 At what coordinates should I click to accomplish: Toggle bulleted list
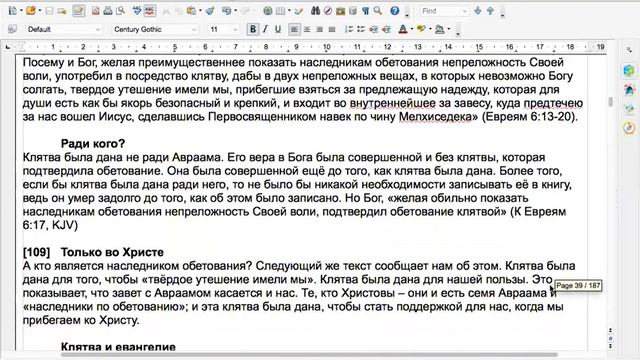(361, 29)
